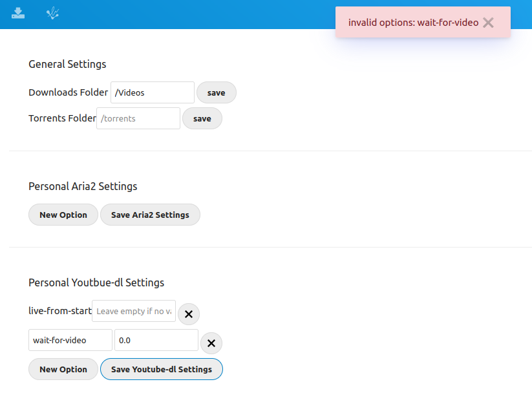This screenshot has width=532, height=393.
Task: Click the invalid options: wait-for-video message text
Action: pos(413,23)
